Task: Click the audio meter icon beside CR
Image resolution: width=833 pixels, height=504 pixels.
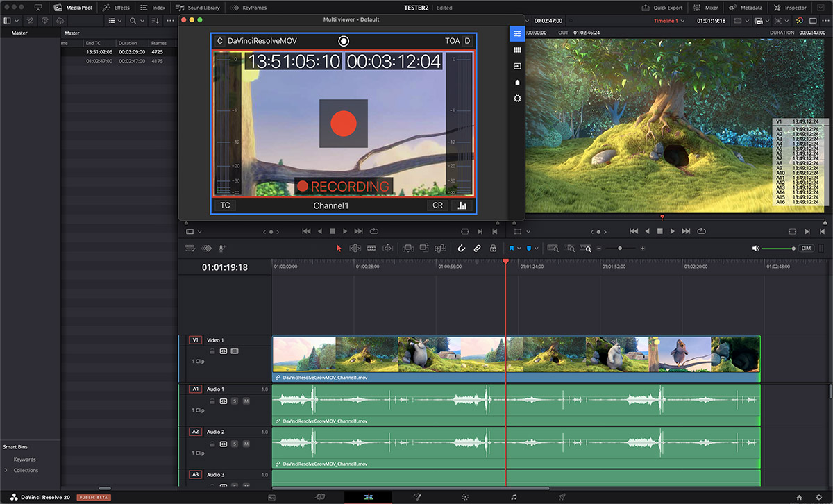Action: 462,205
